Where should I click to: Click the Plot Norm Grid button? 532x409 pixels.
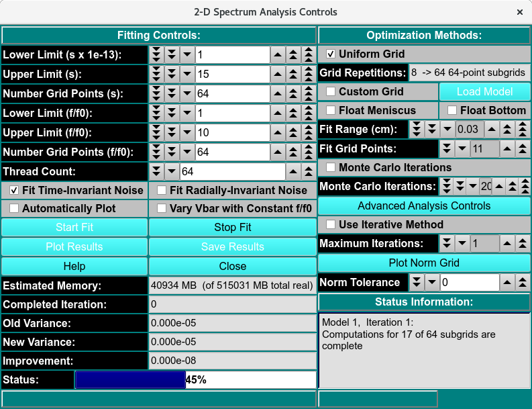pos(424,263)
